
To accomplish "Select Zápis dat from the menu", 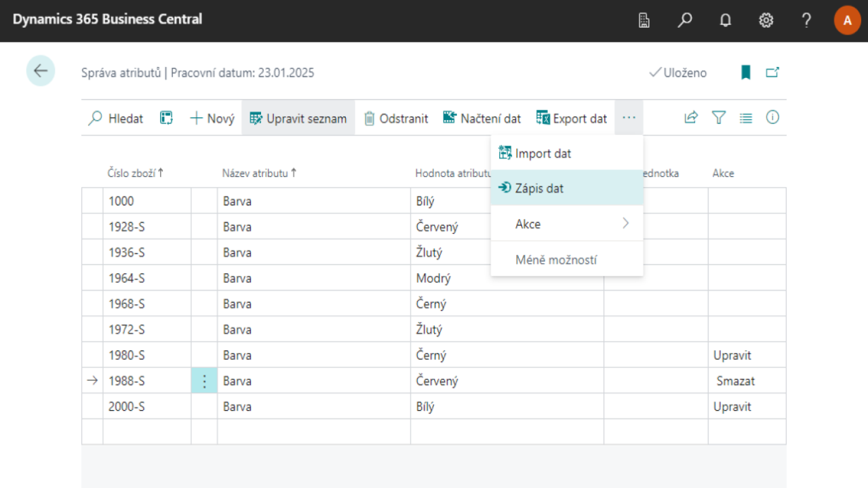I will [539, 188].
